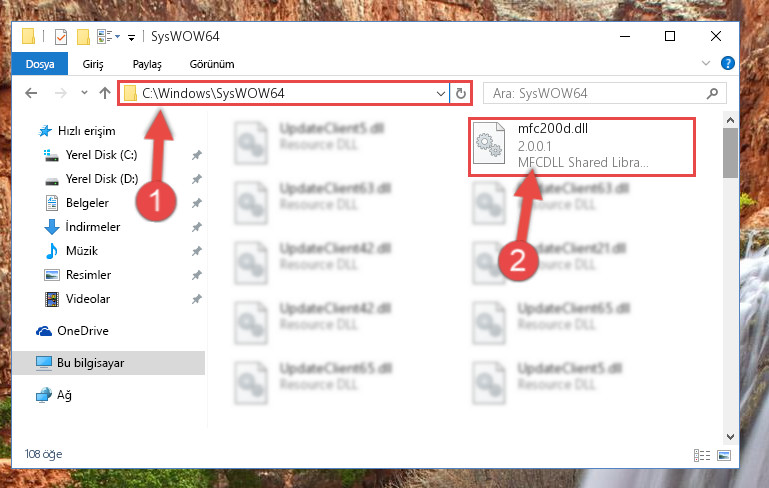The image size is (769, 488).
Task: Switch to large icons view
Action: (724, 455)
